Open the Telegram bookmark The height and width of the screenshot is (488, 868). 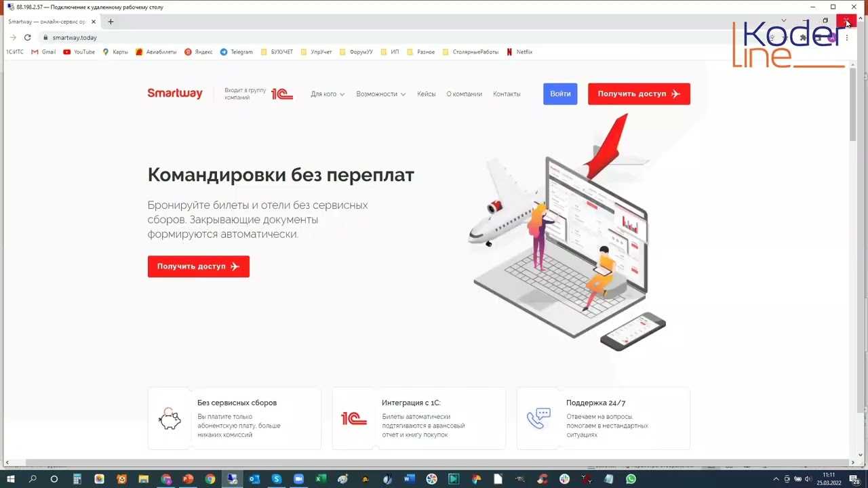tap(236, 52)
